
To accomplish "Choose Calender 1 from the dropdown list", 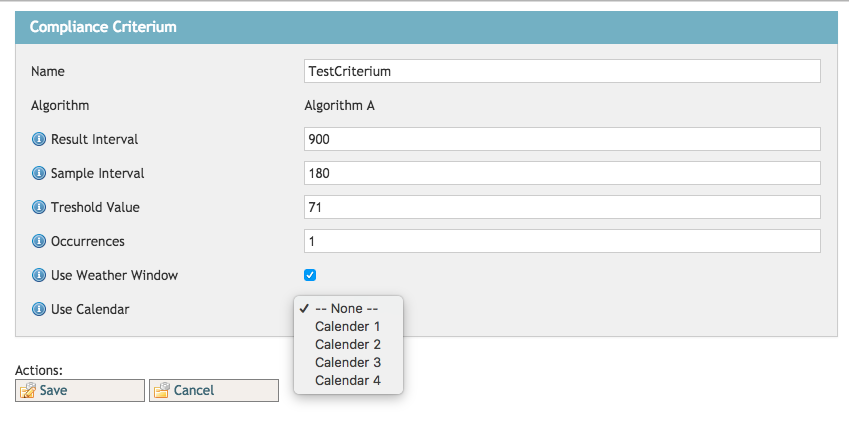I will tap(347, 327).
